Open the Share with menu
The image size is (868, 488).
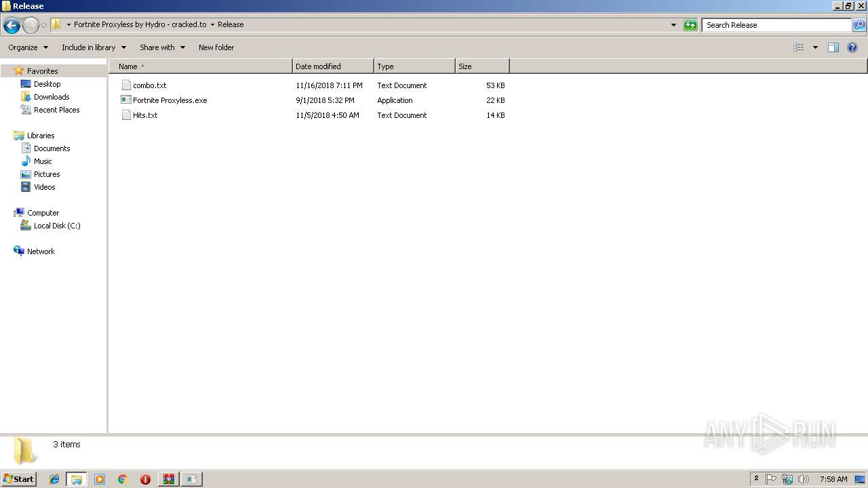(162, 47)
